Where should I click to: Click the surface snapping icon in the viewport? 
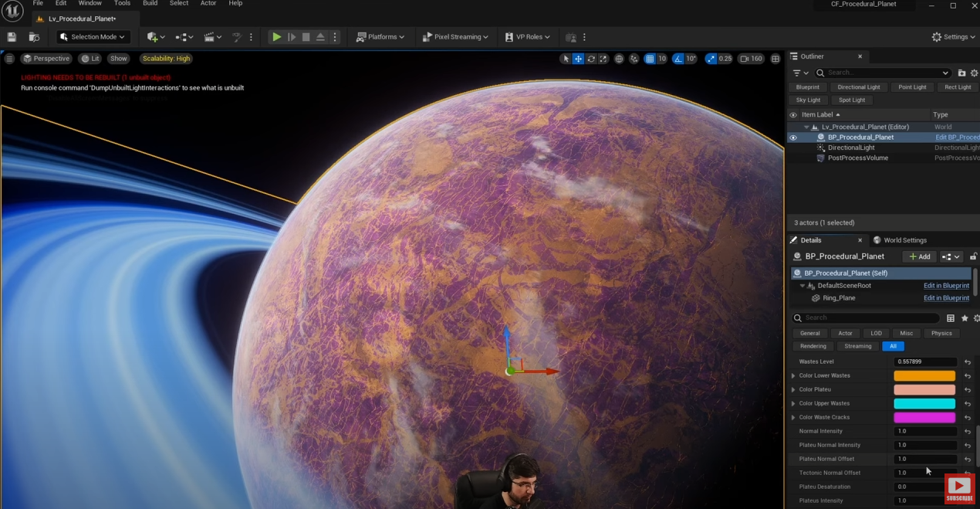tap(634, 59)
